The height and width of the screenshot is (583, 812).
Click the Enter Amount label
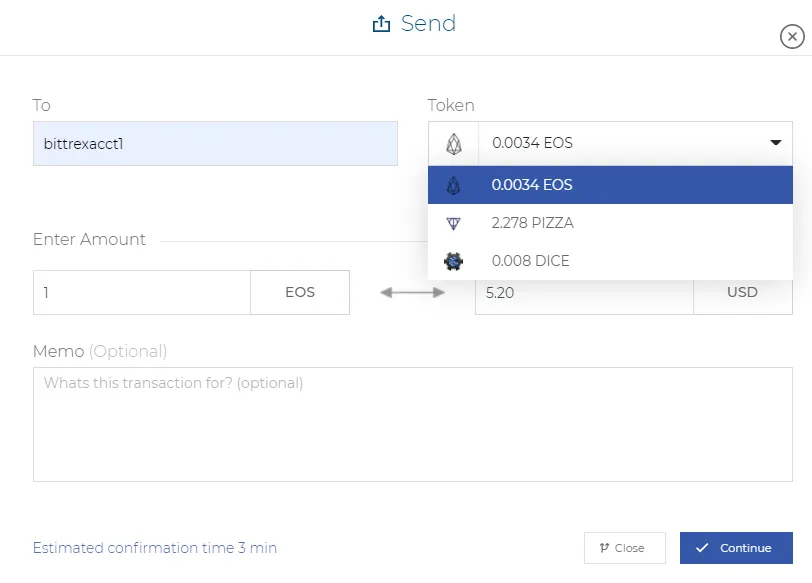click(89, 239)
